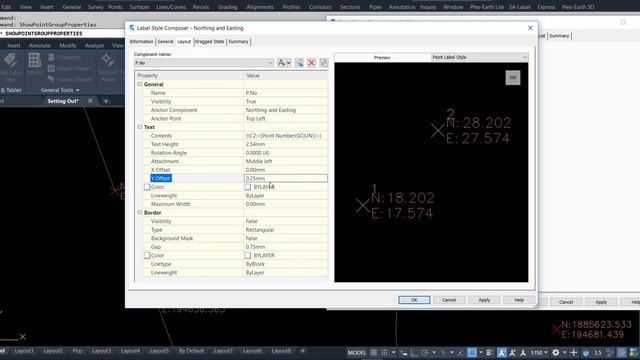640x360 pixels.
Task: Select the Anchor Point Top Left value
Action: click(286, 118)
